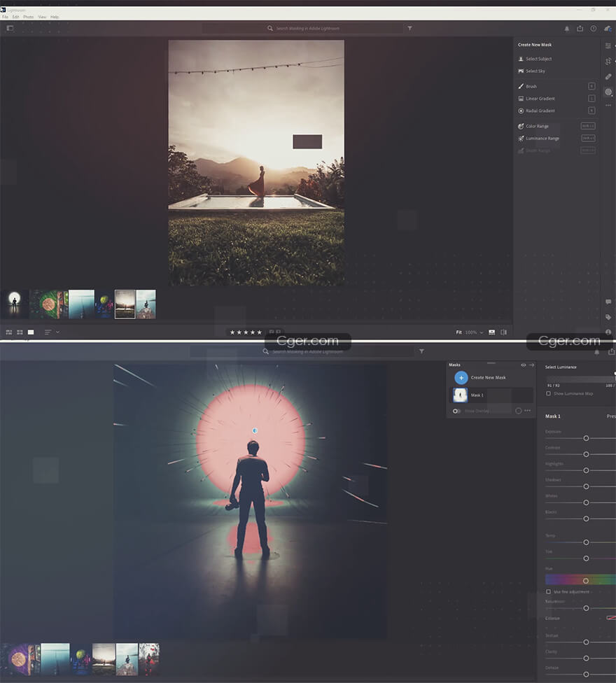616x683 pixels.
Task: Select Subject mask option in upper panel
Action: 535,59
